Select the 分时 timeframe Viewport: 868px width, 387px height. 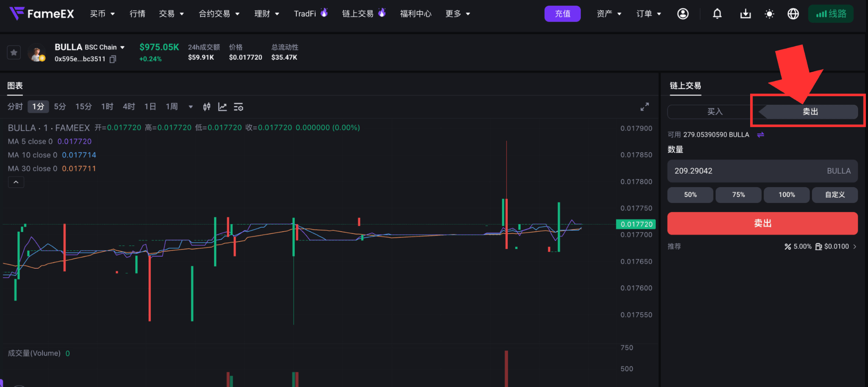tap(15, 107)
